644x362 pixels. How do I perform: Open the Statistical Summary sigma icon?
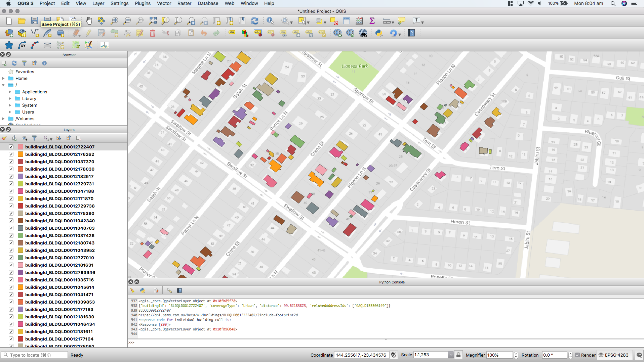[372, 21]
